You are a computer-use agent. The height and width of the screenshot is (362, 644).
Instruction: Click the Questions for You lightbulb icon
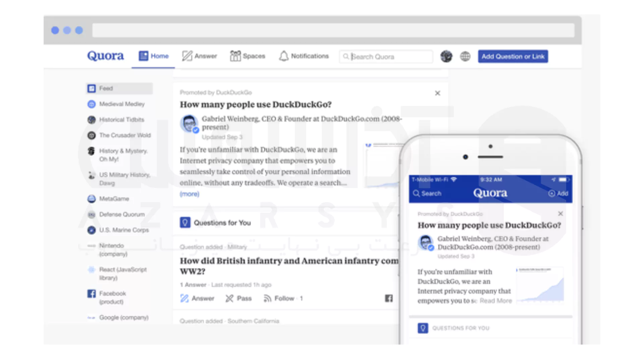tap(185, 223)
